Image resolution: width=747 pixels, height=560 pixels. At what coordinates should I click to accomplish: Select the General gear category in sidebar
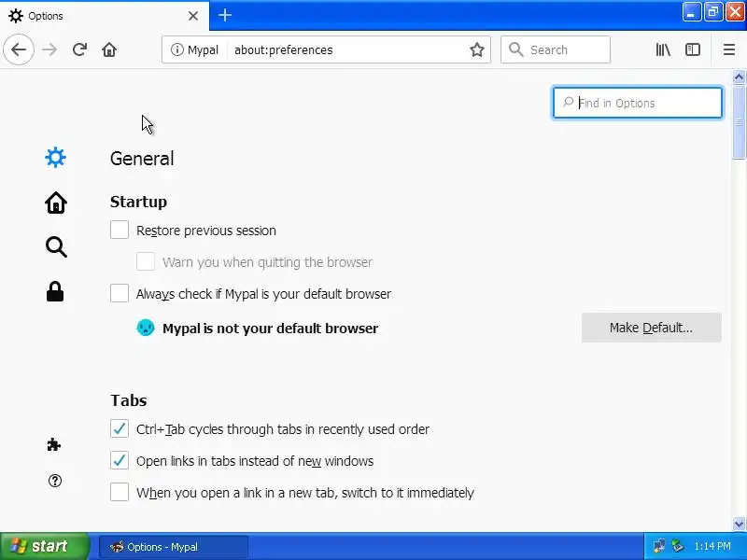point(55,158)
